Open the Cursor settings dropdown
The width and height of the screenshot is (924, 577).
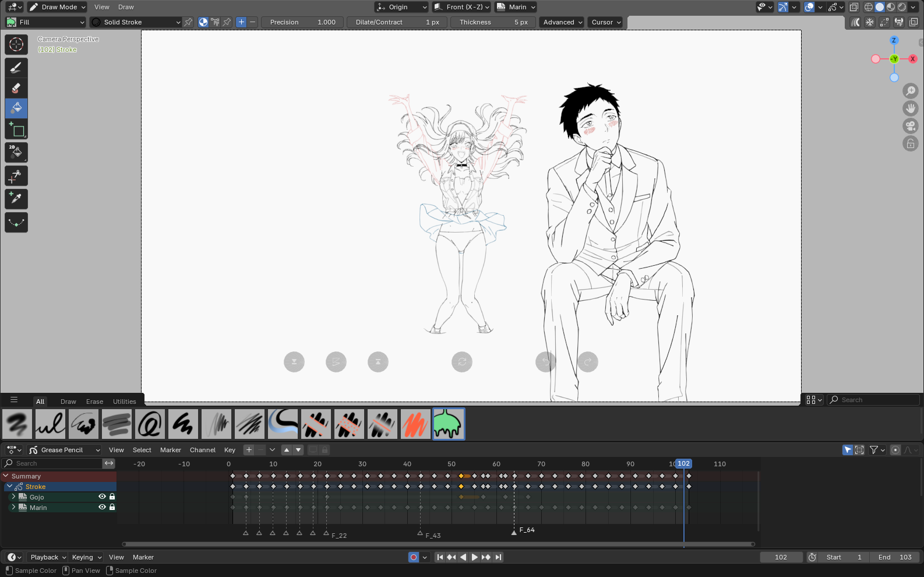605,22
